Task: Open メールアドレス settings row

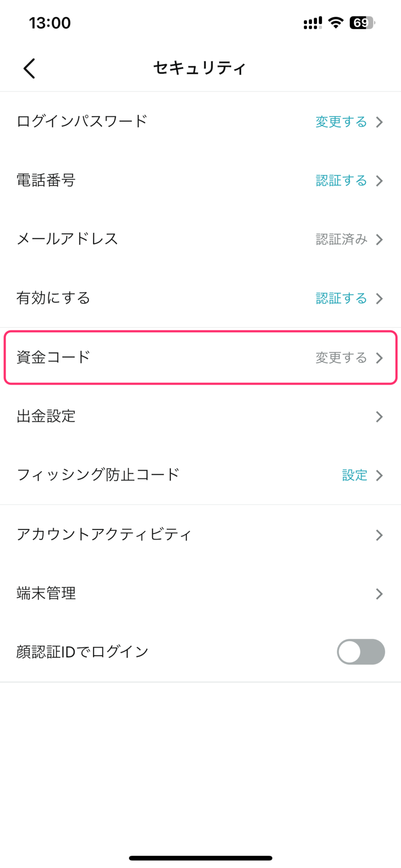Action: pyautogui.click(x=200, y=239)
